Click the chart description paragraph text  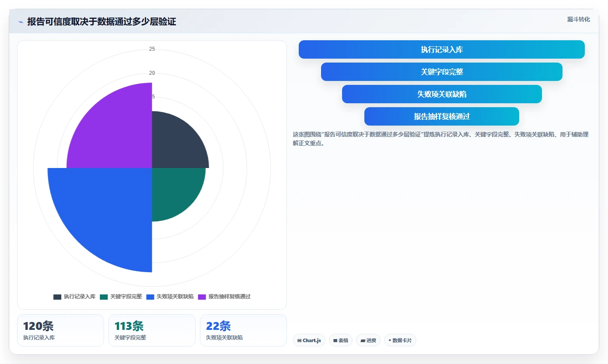(441, 139)
